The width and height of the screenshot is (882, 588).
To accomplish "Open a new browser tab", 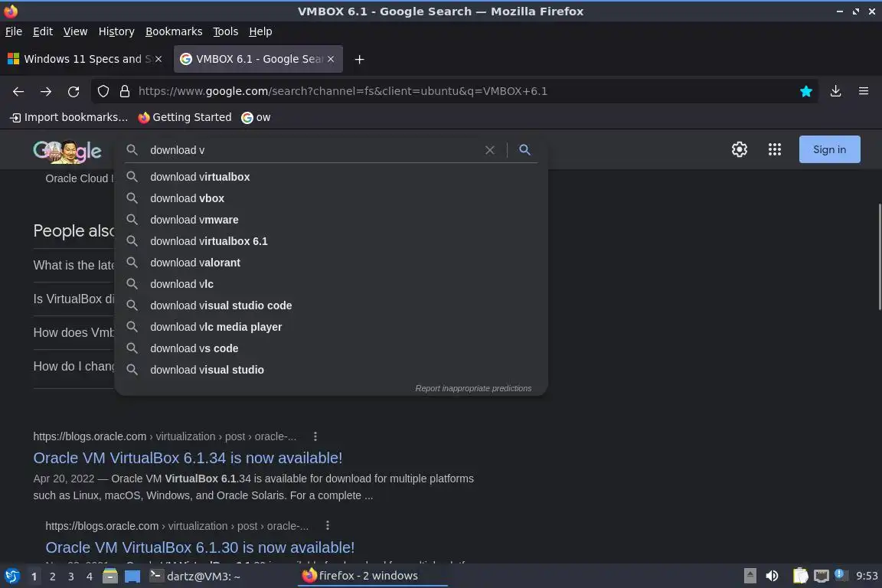I will (359, 59).
